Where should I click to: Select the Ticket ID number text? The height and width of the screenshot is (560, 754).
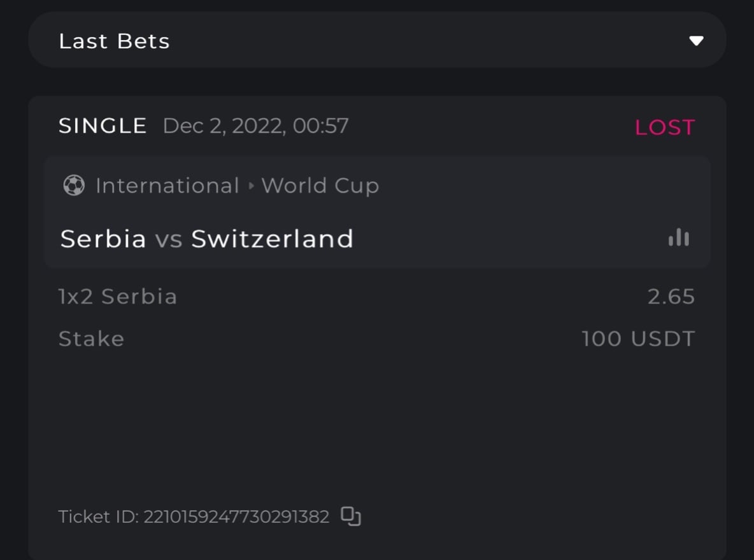(x=236, y=517)
